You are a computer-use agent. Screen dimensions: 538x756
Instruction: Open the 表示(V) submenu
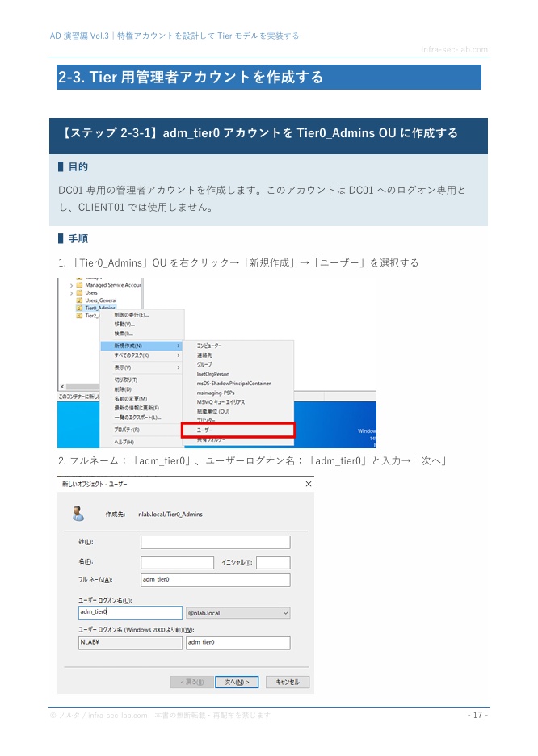click(x=141, y=367)
